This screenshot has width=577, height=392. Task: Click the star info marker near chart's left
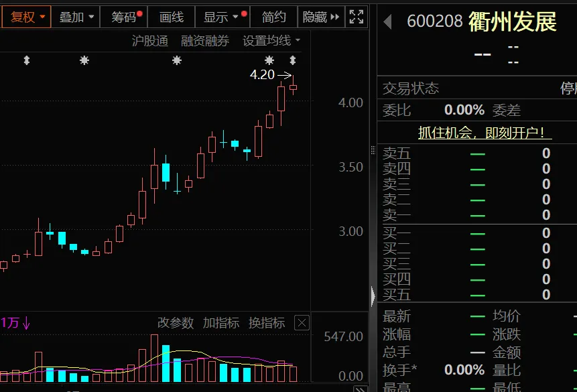point(84,61)
